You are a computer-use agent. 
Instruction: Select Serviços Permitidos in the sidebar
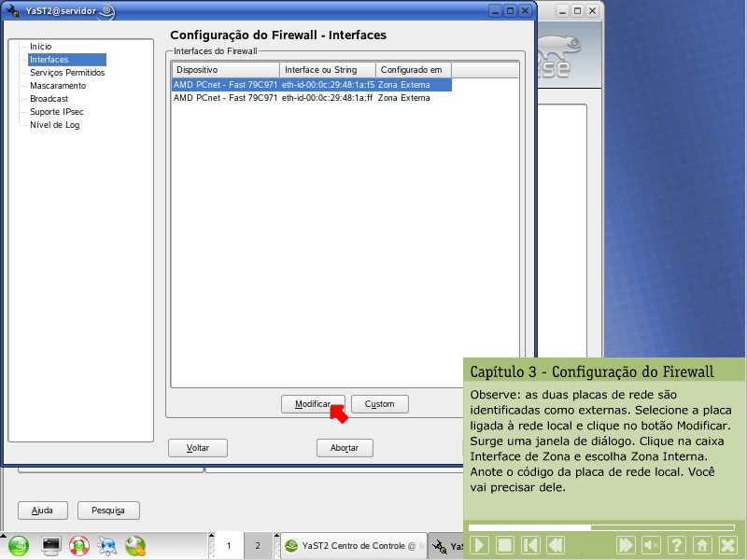(67, 72)
